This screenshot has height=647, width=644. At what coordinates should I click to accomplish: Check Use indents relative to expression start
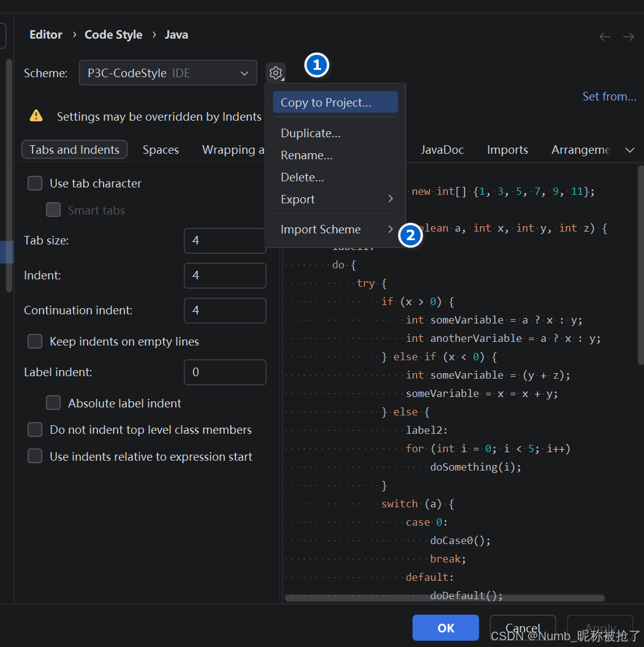(35, 456)
